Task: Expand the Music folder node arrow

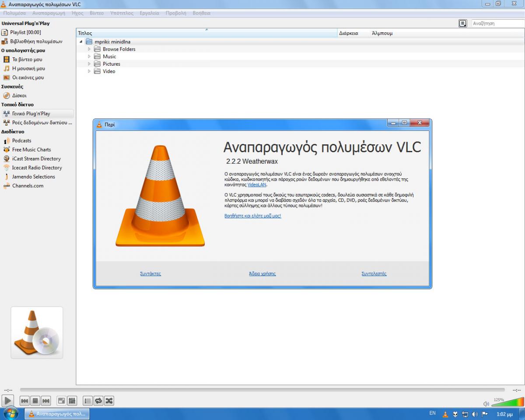Action: 89,56
